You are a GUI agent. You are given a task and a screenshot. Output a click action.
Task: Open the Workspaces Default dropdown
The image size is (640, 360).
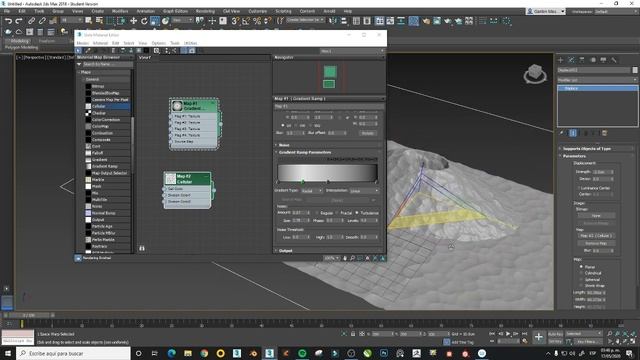(616, 11)
